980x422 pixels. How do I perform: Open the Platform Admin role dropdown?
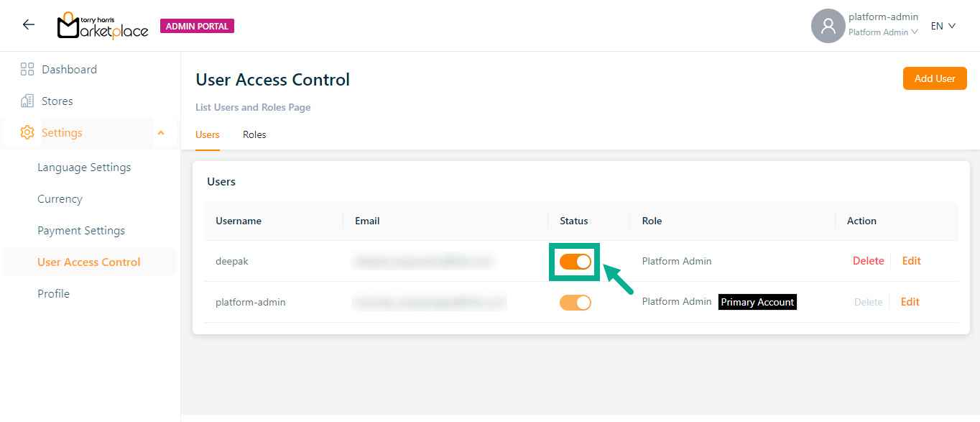pyautogui.click(x=883, y=32)
